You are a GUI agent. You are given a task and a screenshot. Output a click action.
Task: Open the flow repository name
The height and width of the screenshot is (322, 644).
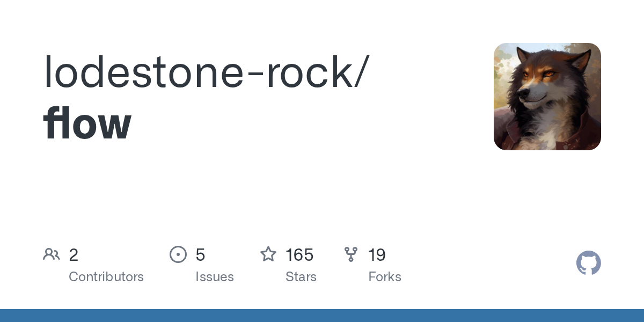tap(87, 123)
